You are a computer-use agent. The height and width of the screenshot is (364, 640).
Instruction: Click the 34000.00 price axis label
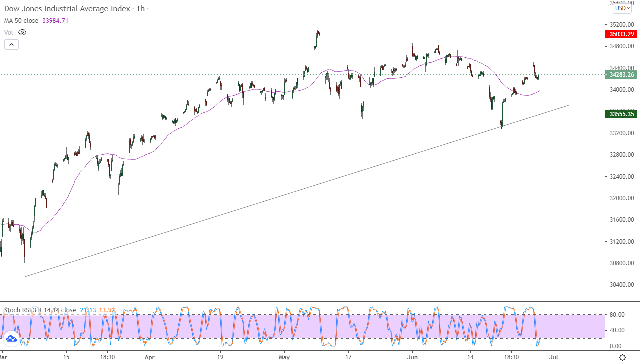[x=621, y=90]
